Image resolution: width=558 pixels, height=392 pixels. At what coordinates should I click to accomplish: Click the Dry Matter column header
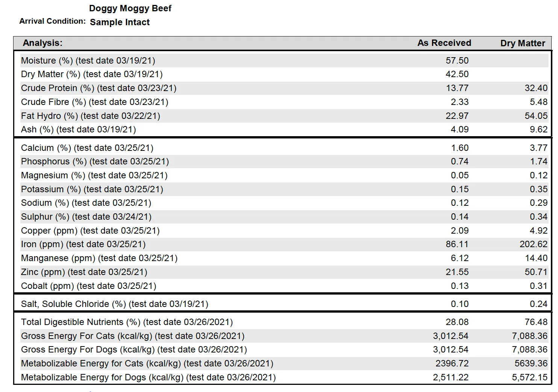pyautogui.click(x=523, y=43)
